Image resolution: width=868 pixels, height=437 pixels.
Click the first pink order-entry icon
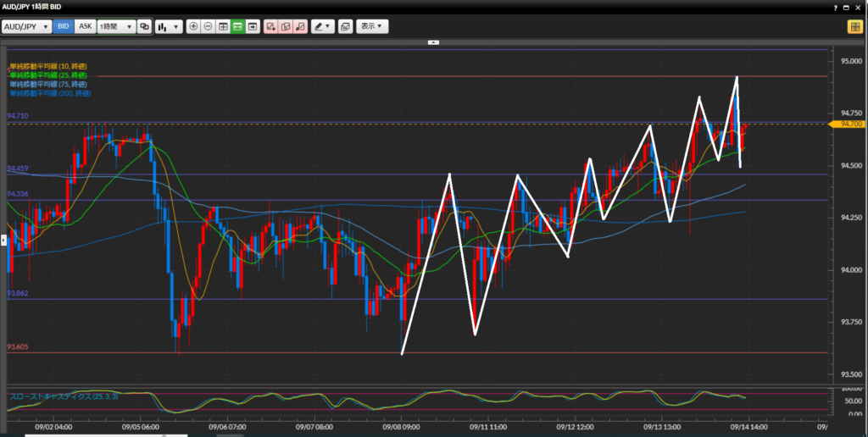(271, 26)
